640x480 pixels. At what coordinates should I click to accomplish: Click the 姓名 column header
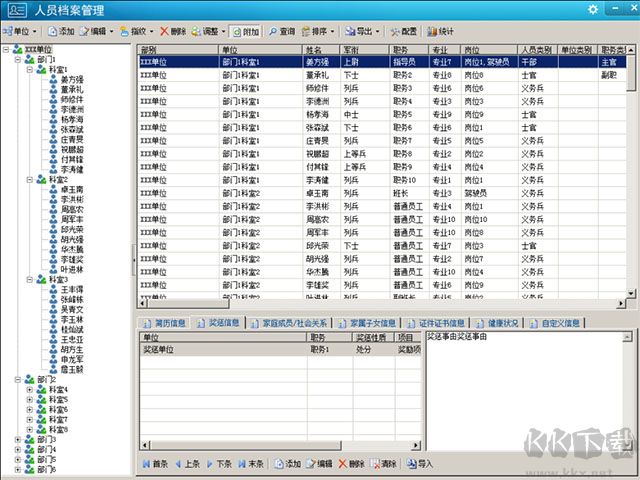[x=314, y=49]
